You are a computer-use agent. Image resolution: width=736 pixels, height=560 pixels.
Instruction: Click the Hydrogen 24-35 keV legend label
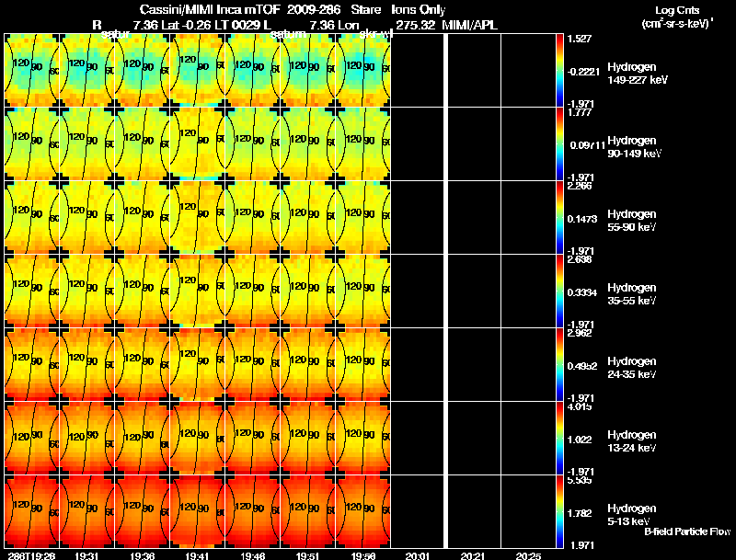point(632,367)
